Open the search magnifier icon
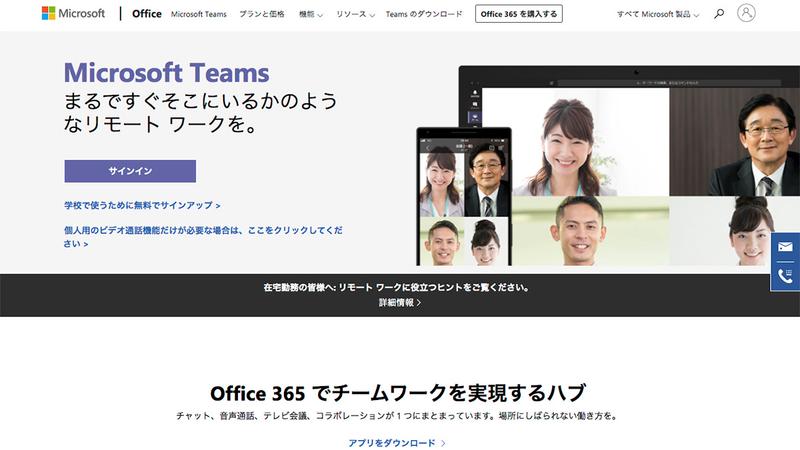800x450 pixels. coord(719,14)
